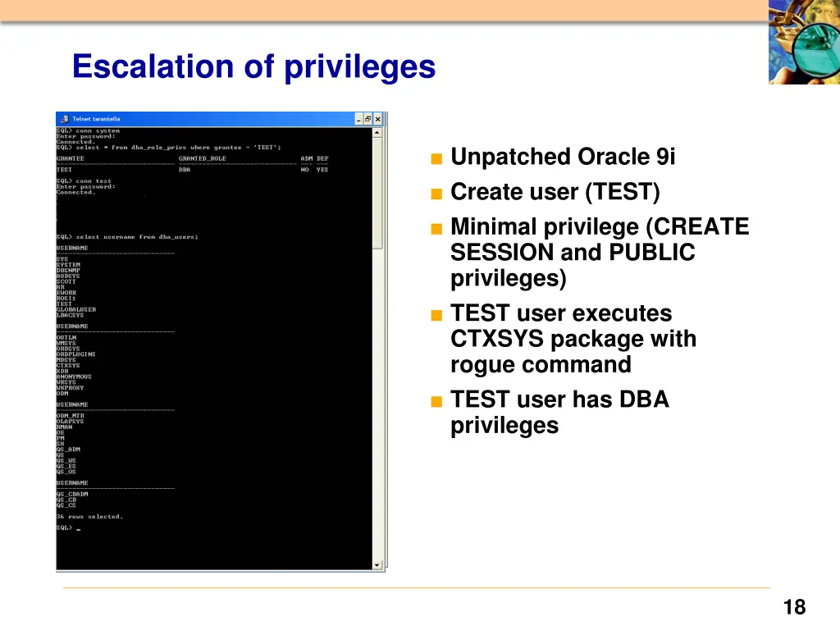
Task: Click the Telnet tarantella title text
Action: tap(97, 119)
